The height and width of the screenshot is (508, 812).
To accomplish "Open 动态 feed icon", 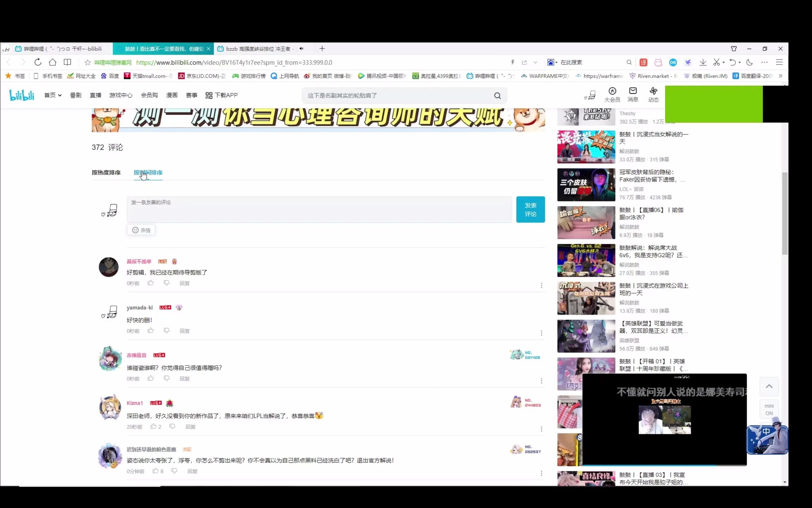I will tap(653, 95).
